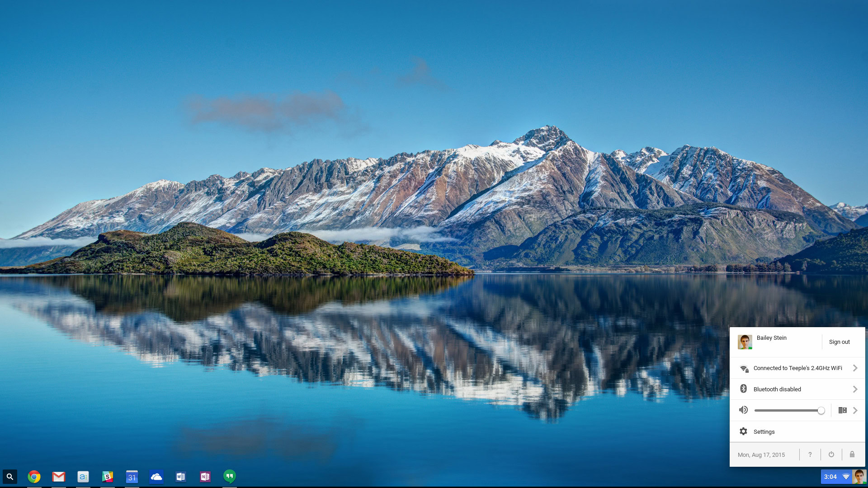Launch Google Chrome from the shelf
868x488 pixels.
coord(34,477)
